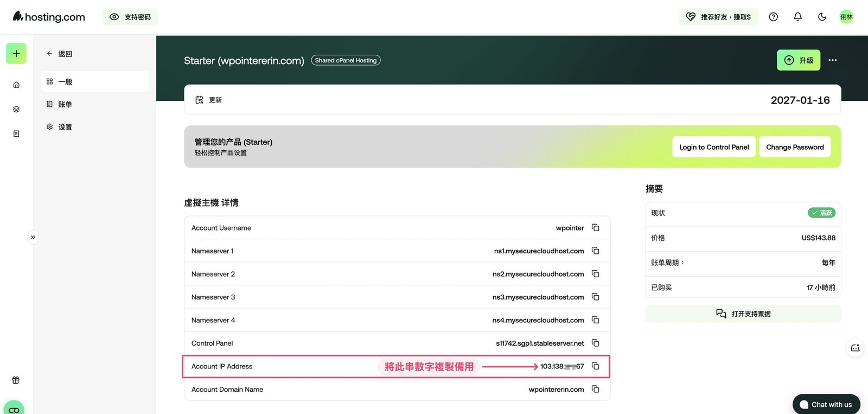Open the gift icon in the sidebar
The height and width of the screenshot is (414, 868).
(x=16, y=380)
